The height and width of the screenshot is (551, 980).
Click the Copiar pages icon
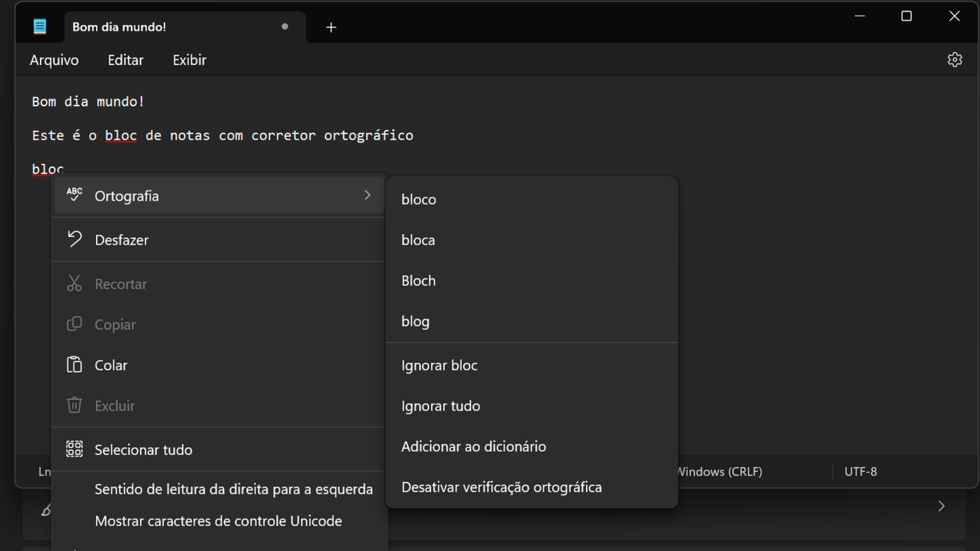(74, 324)
